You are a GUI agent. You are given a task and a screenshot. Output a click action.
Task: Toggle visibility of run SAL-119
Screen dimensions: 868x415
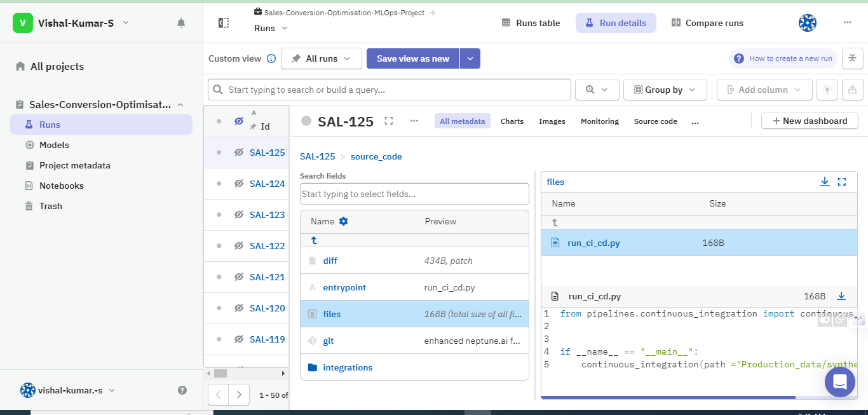(239, 339)
